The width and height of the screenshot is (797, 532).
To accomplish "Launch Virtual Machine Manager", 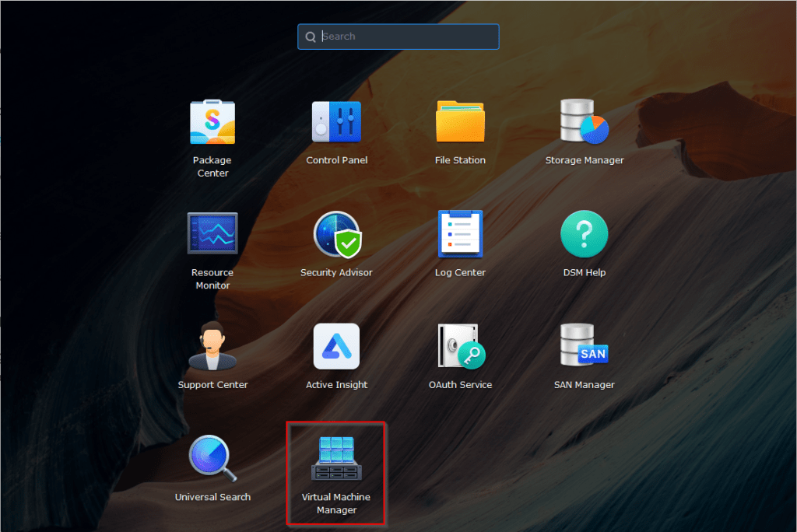I will 336,458.
